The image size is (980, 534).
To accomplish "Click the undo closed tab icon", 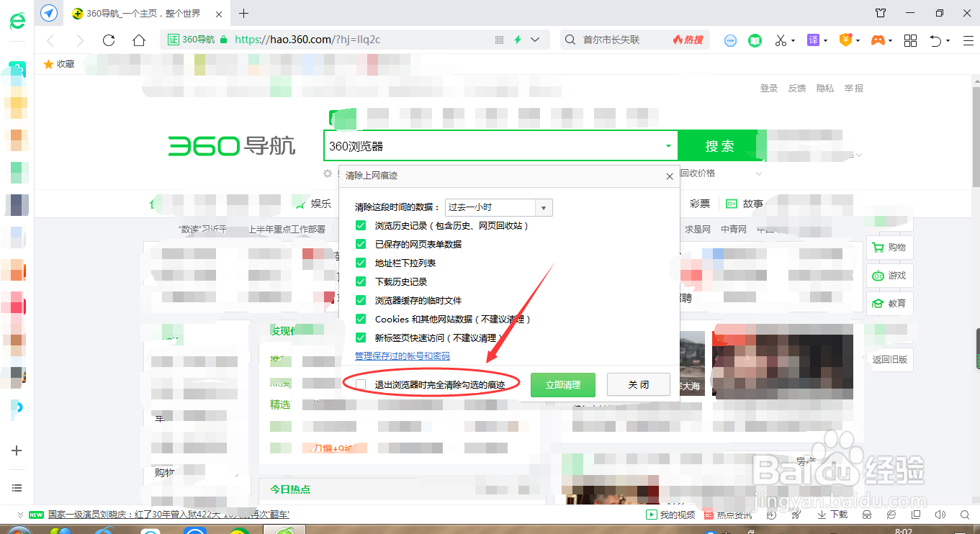I will coord(935,40).
